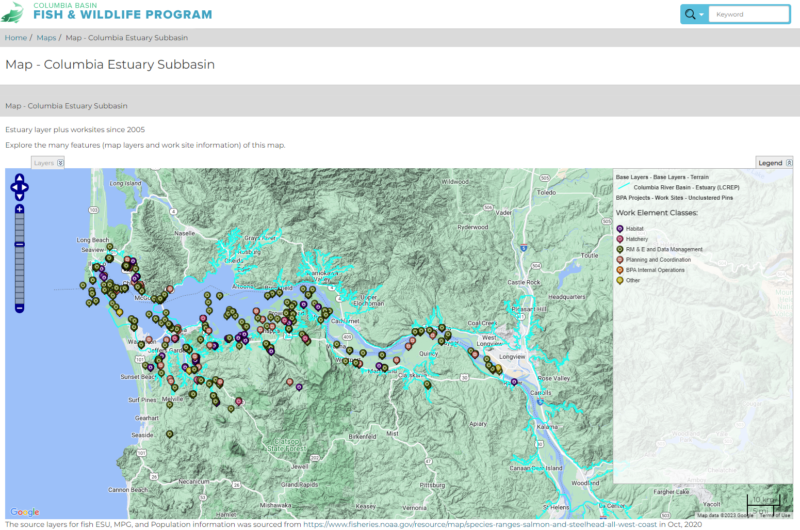The height and width of the screenshot is (530, 800).
Task: Collapse the Legend panel
Action: tap(788, 162)
